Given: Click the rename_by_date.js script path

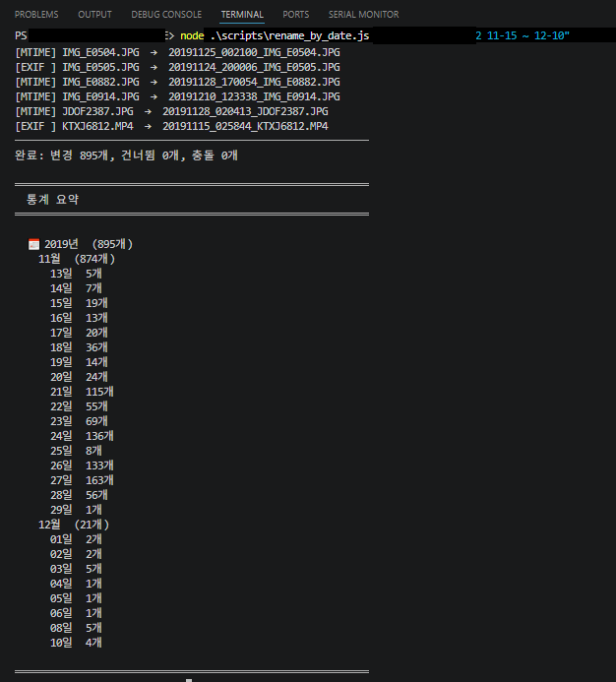Looking at the screenshot, I should pyautogui.click(x=289, y=35).
